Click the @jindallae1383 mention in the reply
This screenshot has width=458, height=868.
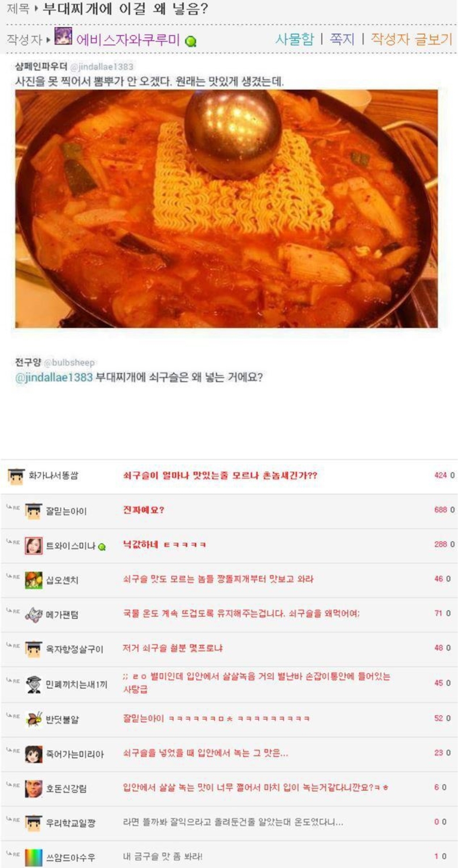click(54, 377)
